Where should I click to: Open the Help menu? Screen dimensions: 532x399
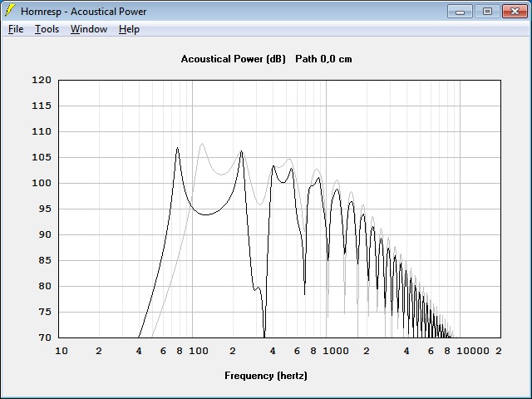click(129, 29)
